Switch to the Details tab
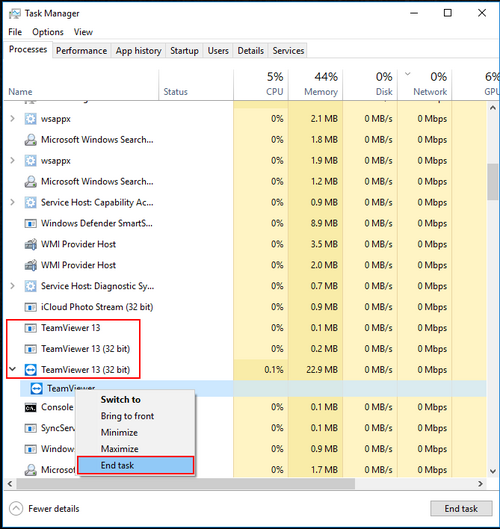The image size is (500, 529). pyautogui.click(x=250, y=51)
